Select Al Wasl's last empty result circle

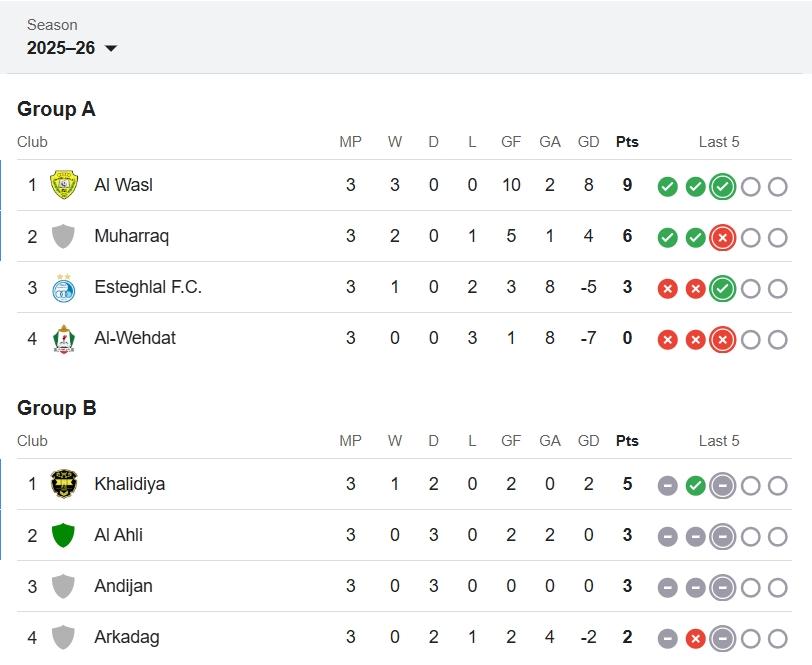click(777, 187)
